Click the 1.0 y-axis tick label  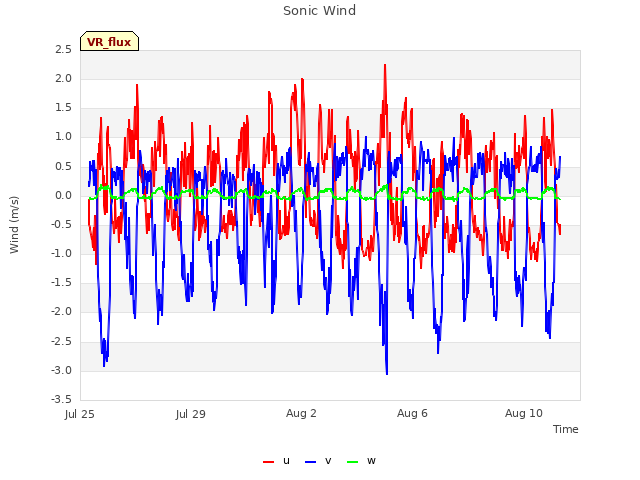point(63,137)
